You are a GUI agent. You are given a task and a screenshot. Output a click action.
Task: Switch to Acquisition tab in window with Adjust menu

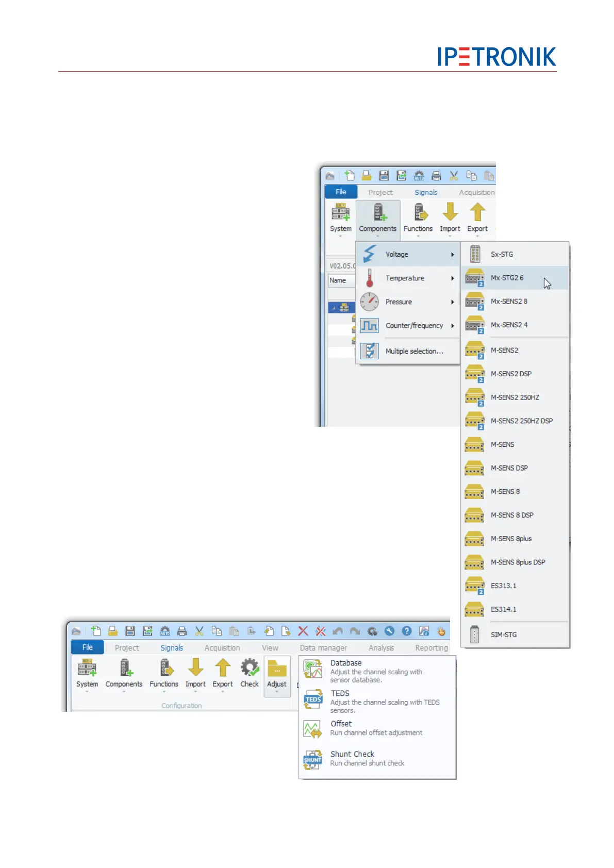(222, 648)
